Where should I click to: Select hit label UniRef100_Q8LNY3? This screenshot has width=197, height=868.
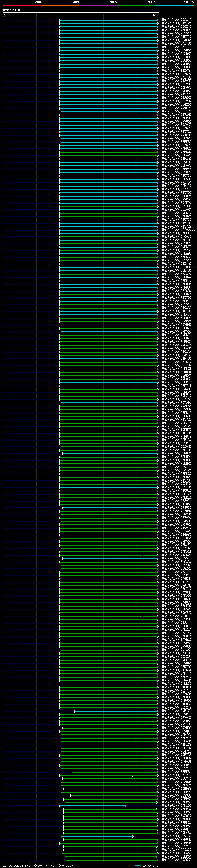pos(177,765)
